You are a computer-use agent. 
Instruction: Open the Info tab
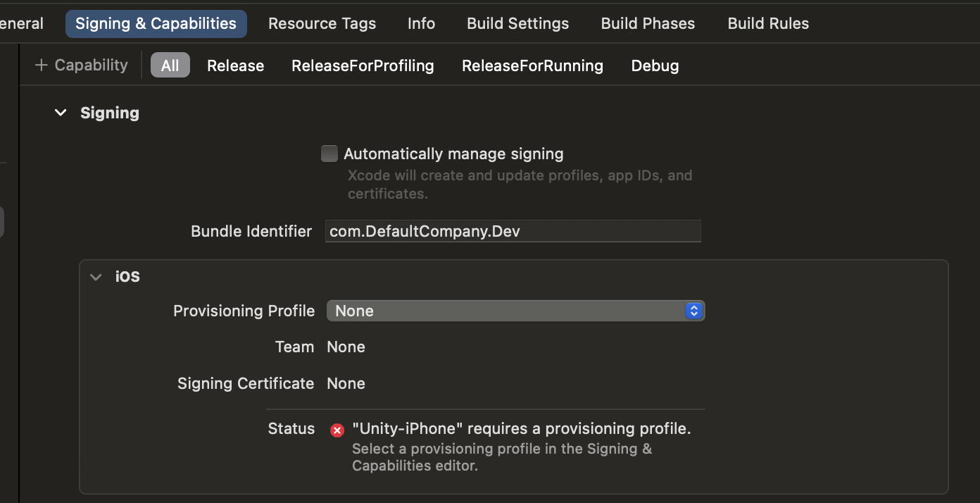pos(421,23)
